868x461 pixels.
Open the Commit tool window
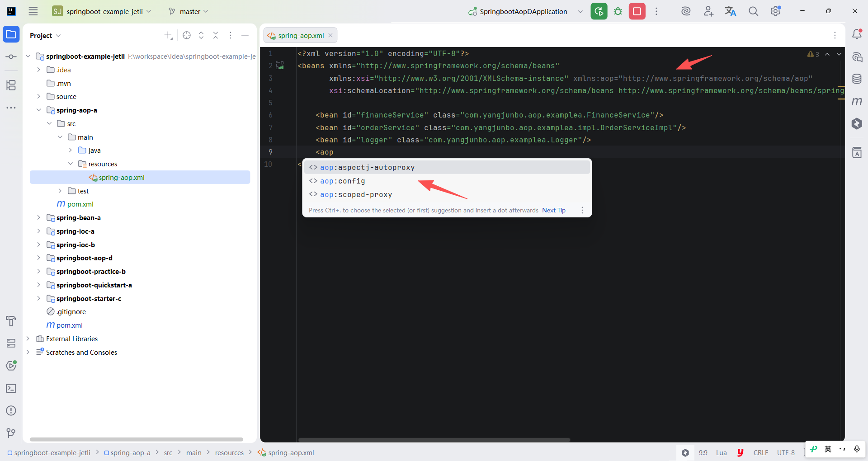click(x=11, y=57)
